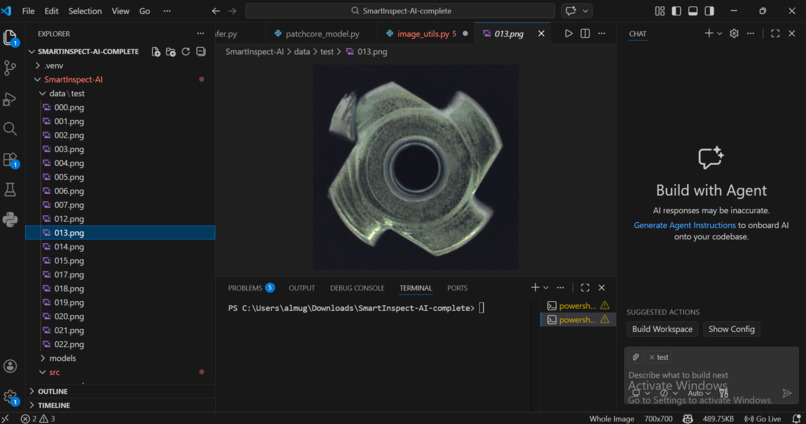Open errors and warnings in status bar
Image resolution: width=806 pixels, height=424 pixels.
[x=38, y=419]
